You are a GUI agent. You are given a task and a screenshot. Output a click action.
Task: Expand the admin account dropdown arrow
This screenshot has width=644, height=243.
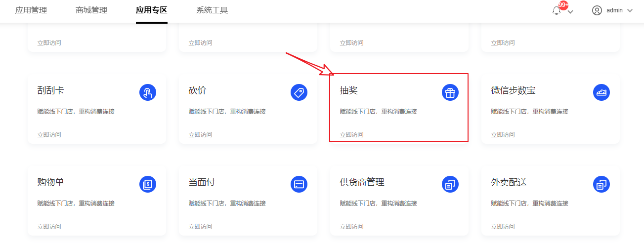tap(630, 10)
